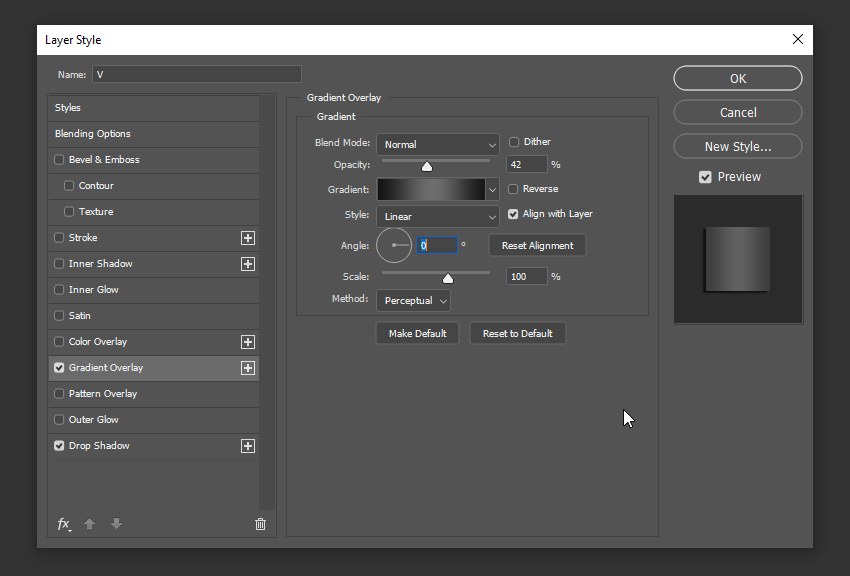The height and width of the screenshot is (576, 850).
Task: Click the plus icon next to Color Overlay
Action: pyautogui.click(x=247, y=341)
